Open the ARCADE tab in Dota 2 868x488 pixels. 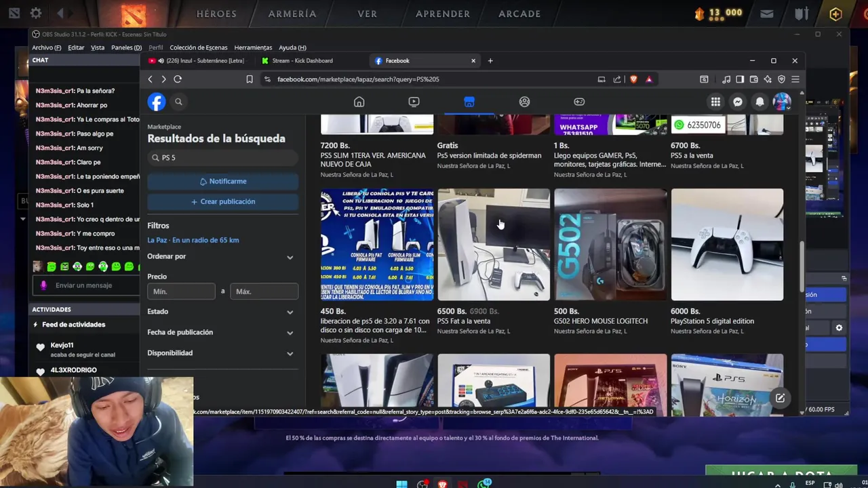(519, 14)
